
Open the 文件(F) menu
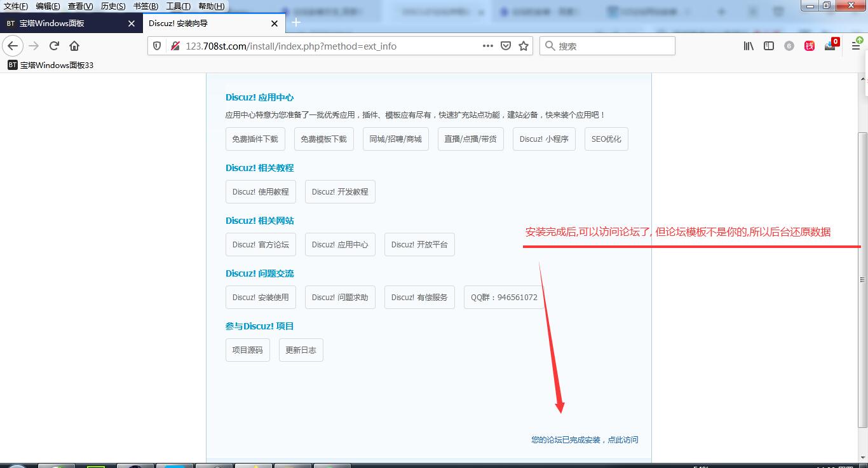pos(16,6)
